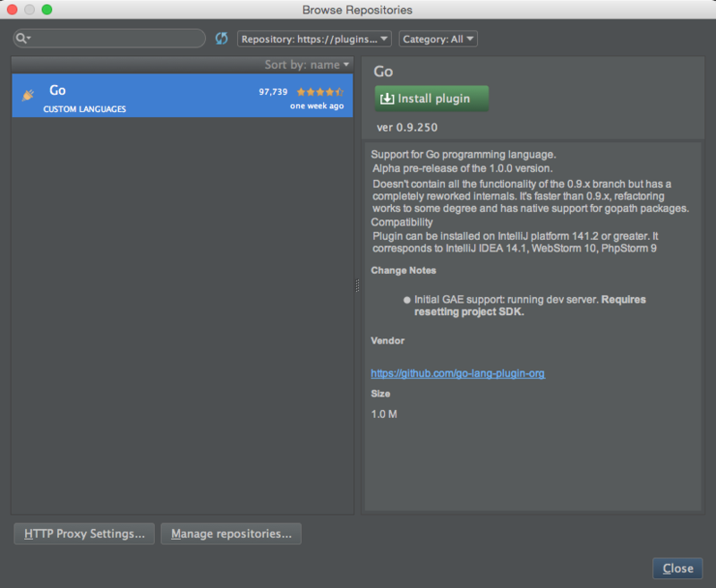The height and width of the screenshot is (588, 716).
Task: Click the Vendor heading
Action: click(388, 341)
